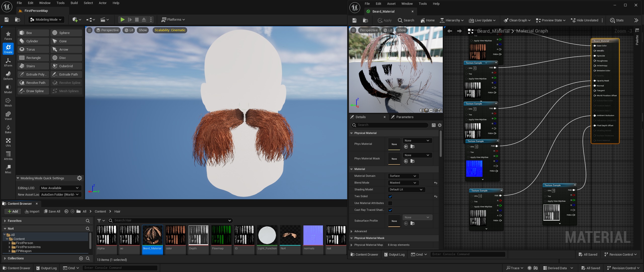This screenshot has height=272, width=644.
Task: Click the Play button in main editor
Action: pyautogui.click(x=122, y=19)
